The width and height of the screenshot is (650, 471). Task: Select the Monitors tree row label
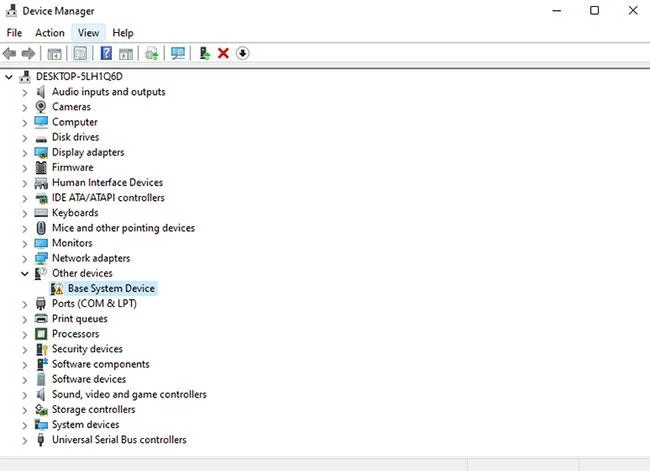[72, 243]
